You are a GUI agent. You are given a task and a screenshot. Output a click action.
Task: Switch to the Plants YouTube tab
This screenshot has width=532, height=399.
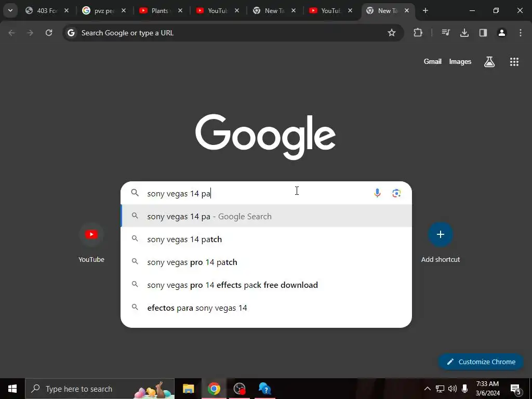[x=160, y=11]
